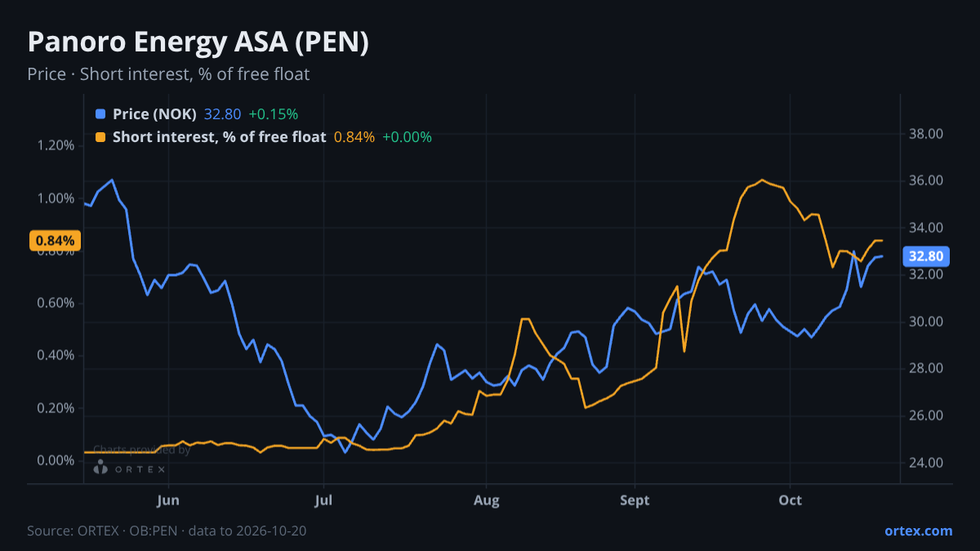Click the 34.00 right axis label
Viewport: 980px width, 551px height.
[x=927, y=228]
